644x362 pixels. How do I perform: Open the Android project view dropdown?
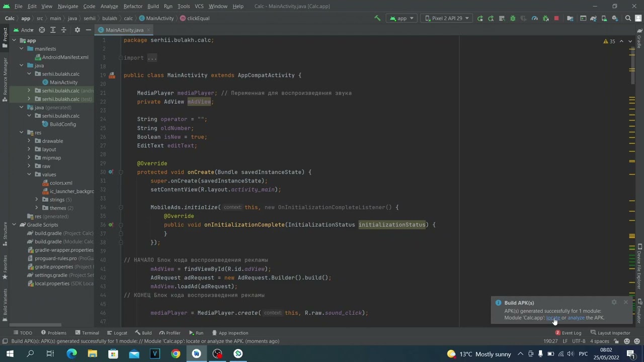(x=24, y=30)
